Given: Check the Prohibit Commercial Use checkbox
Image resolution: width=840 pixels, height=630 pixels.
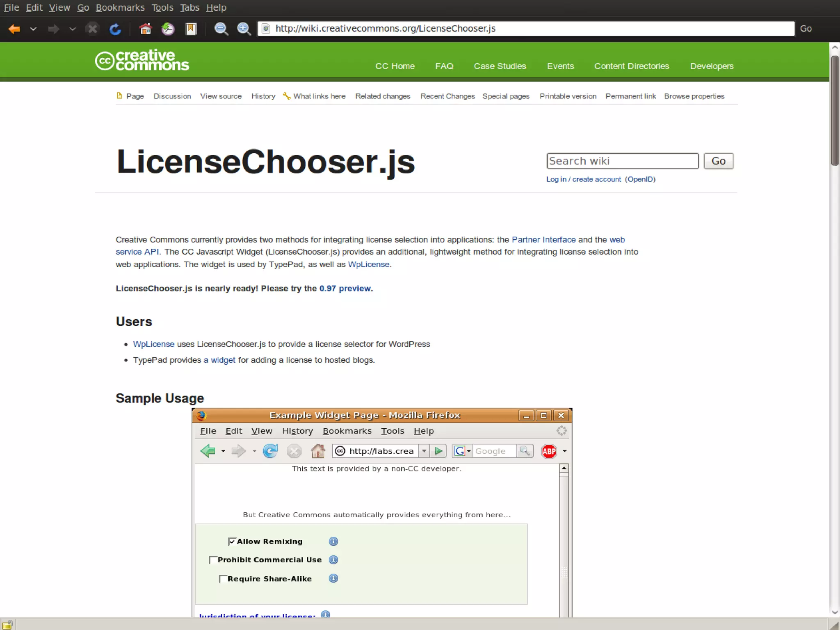Looking at the screenshot, I should click(213, 560).
